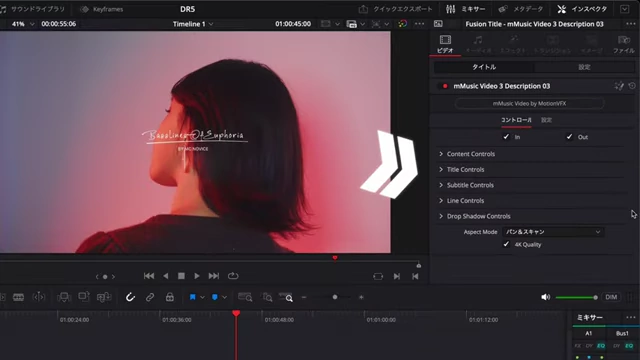Image resolution: width=640 pixels, height=360 pixels.
Task: Open the viewer options three-dot menu
Action: point(419,24)
